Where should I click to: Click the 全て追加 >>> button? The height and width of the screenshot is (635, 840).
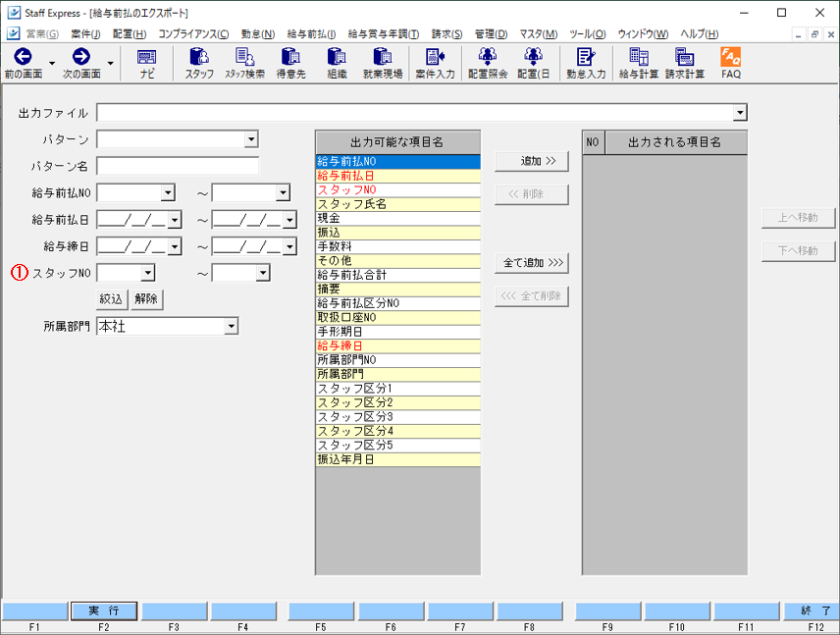532,263
